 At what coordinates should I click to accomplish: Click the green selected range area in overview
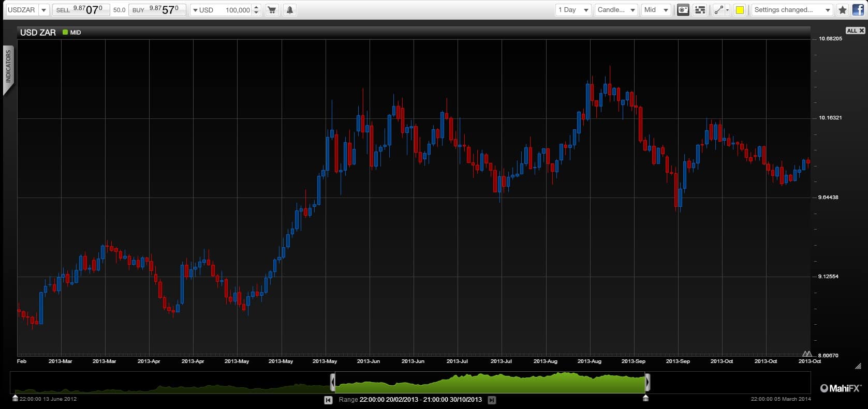[490, 382]
